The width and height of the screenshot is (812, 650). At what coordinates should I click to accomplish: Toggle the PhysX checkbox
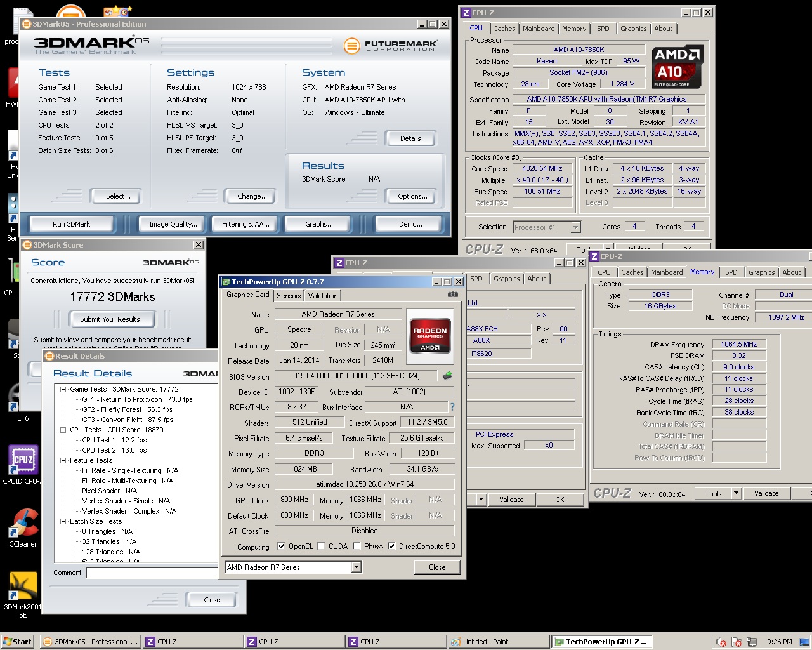tap(357, 546)
